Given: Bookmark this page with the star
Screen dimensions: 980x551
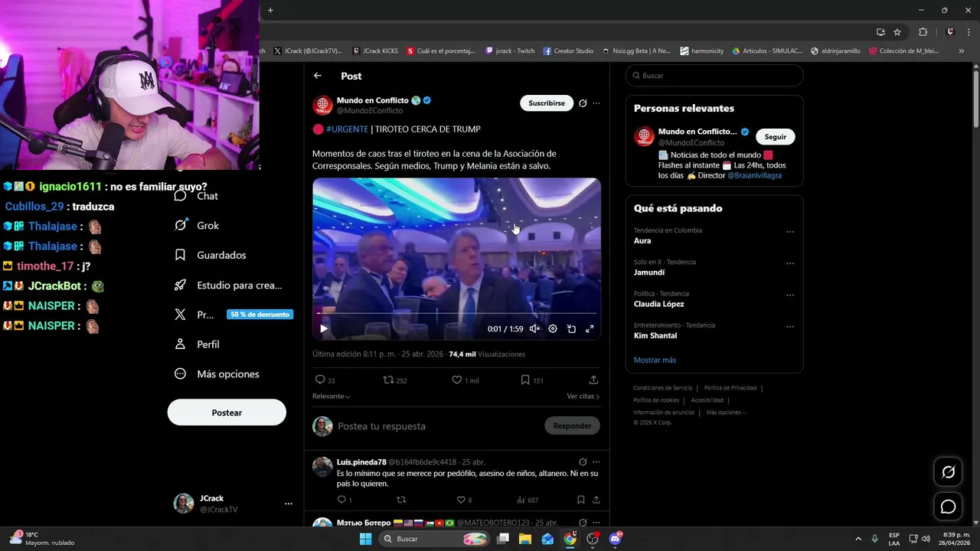Looking at the screenshot, I should (897, 32).
